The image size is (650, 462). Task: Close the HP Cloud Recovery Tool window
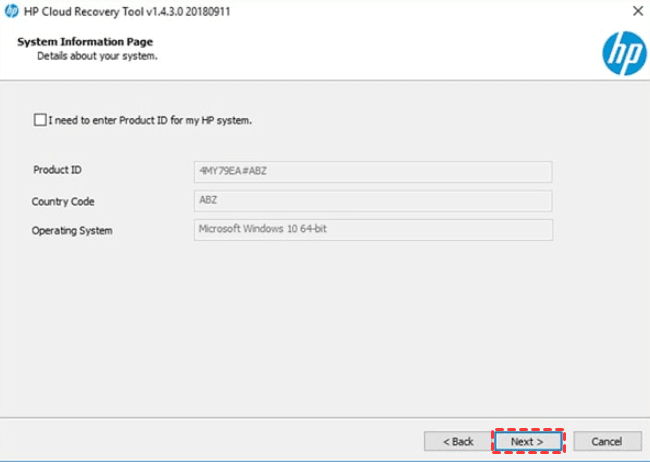[x=638, y=11]
